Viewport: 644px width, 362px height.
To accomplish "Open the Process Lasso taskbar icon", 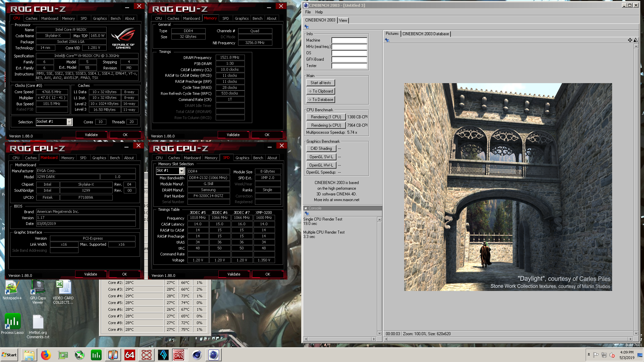I will pyautogui.click(x=96, y=355).
